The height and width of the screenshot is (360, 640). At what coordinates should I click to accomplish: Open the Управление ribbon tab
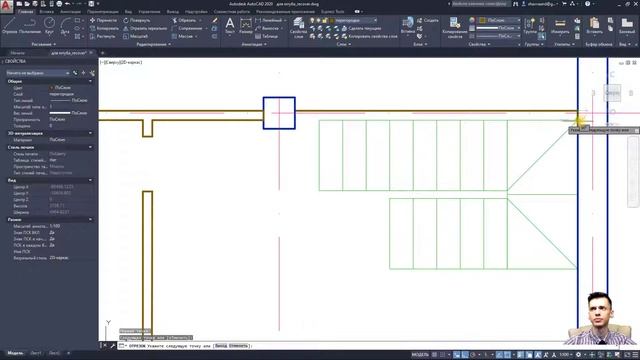tap(149, 12)
